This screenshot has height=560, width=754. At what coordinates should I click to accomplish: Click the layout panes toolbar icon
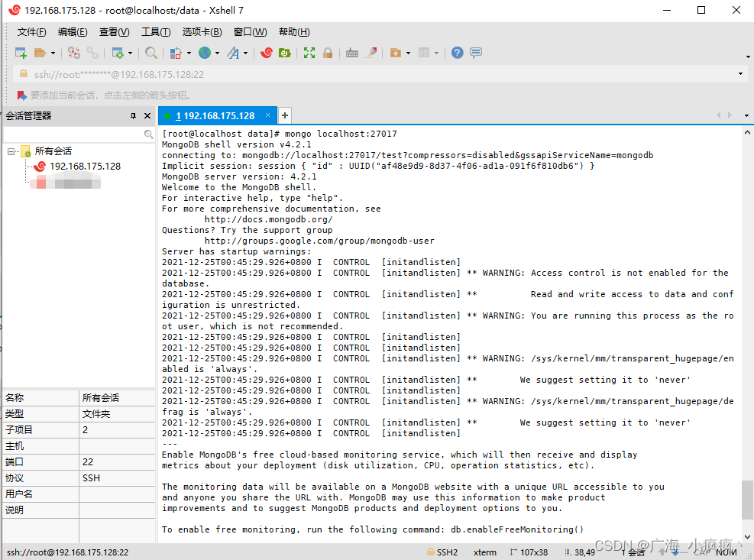(x=424, y=53)
